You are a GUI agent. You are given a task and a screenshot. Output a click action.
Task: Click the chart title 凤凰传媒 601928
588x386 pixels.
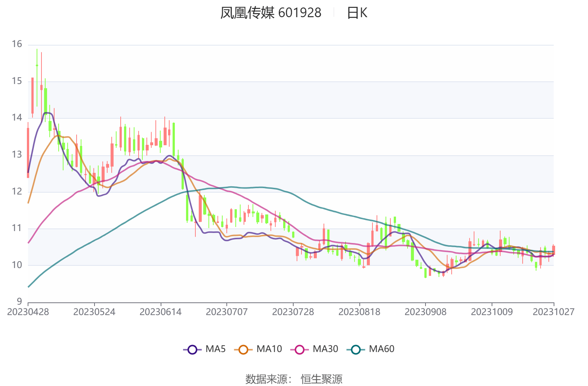click(271, 13)
